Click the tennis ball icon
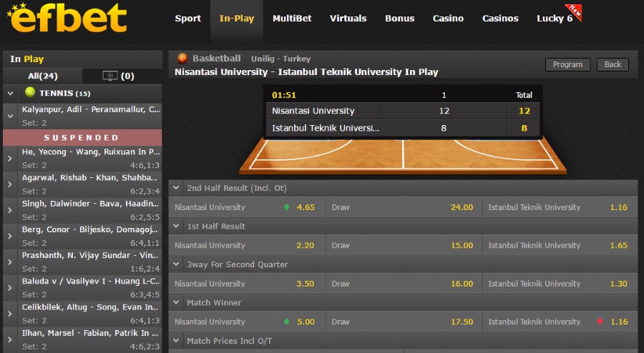Screen dimensions: 644x353 click(x=30, y=92)
